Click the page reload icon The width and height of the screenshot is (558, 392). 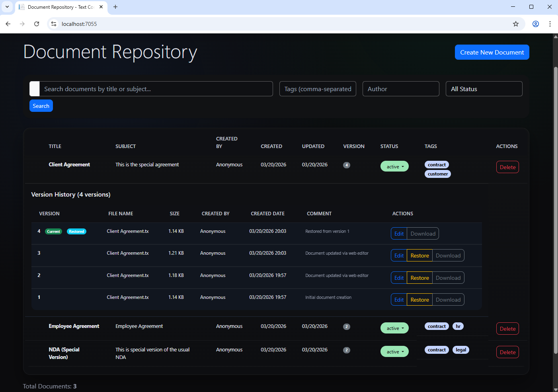point(37,24)
